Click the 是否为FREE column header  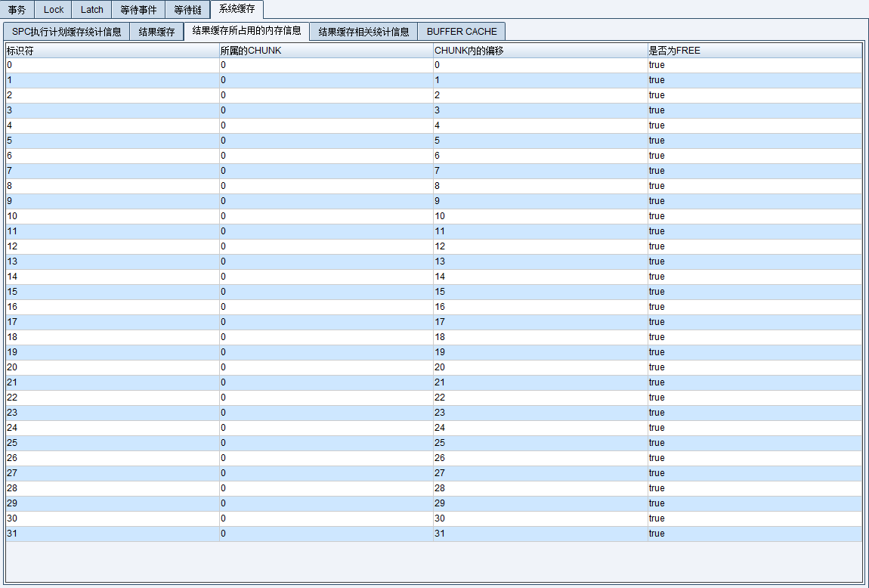click(754, 51)
